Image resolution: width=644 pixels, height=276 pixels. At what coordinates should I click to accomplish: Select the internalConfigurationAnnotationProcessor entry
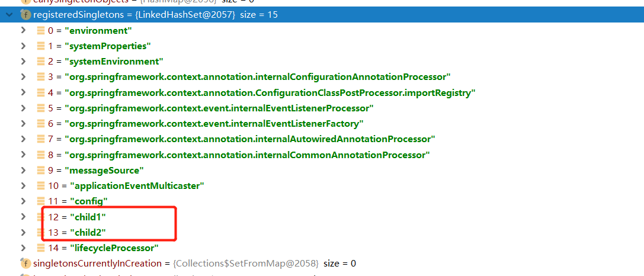[x=249, y=77]
